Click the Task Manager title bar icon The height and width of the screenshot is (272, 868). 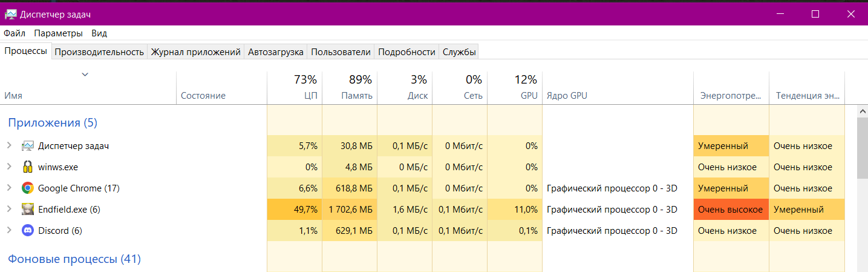point(11,14)
